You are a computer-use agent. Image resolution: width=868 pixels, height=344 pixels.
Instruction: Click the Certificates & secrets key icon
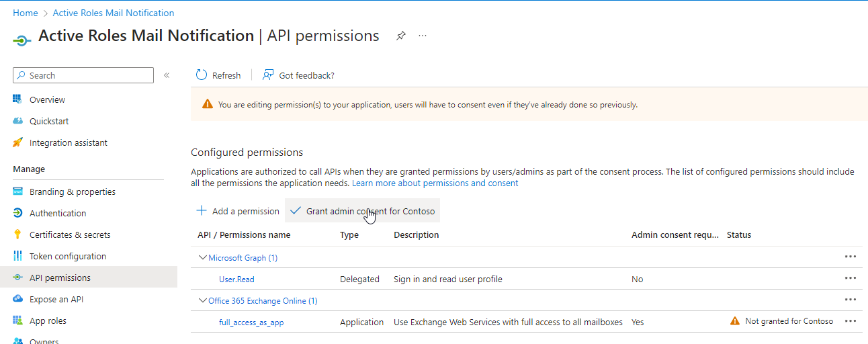coord(17,234)
